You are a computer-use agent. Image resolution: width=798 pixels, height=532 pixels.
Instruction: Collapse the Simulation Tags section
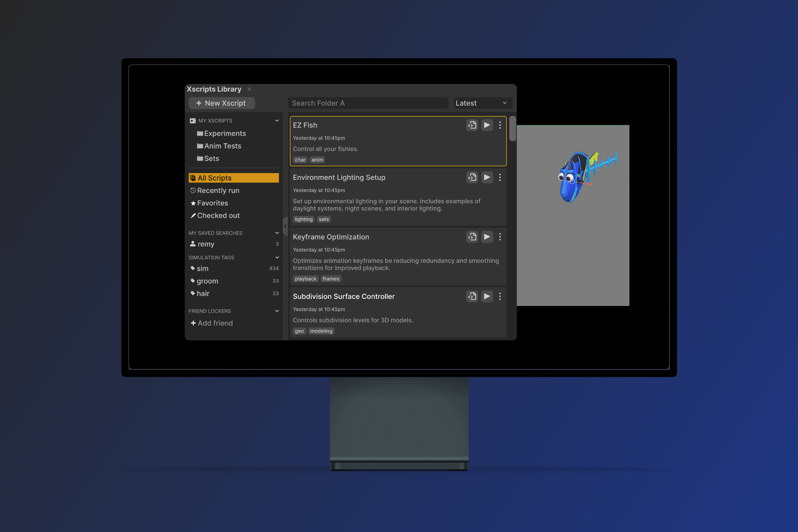coord(277,257)
